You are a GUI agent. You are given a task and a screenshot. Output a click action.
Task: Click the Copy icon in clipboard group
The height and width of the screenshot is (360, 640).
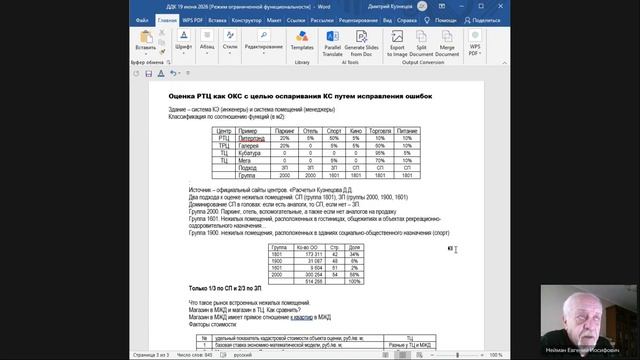coord(162,42)
